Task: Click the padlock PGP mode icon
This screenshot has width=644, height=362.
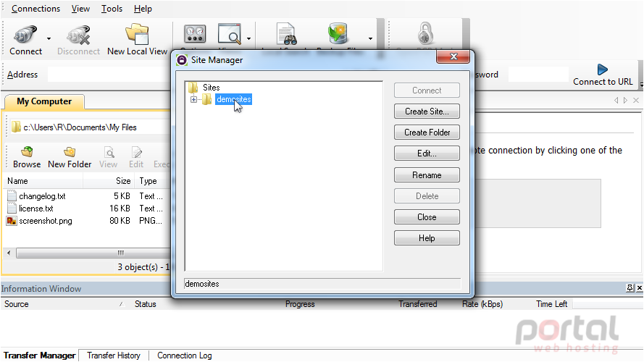Action: tap(425, 33)
